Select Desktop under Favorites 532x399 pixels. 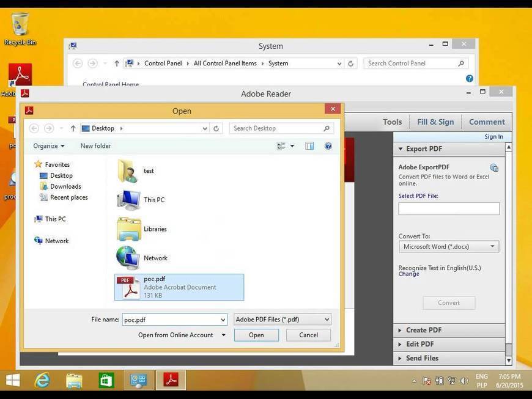point(61,175)
